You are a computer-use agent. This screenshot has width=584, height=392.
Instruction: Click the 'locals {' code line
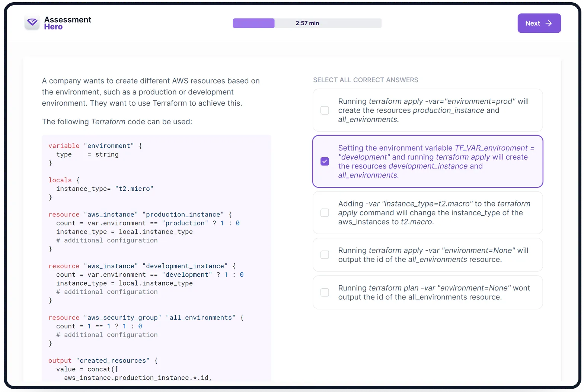point(64,180)
